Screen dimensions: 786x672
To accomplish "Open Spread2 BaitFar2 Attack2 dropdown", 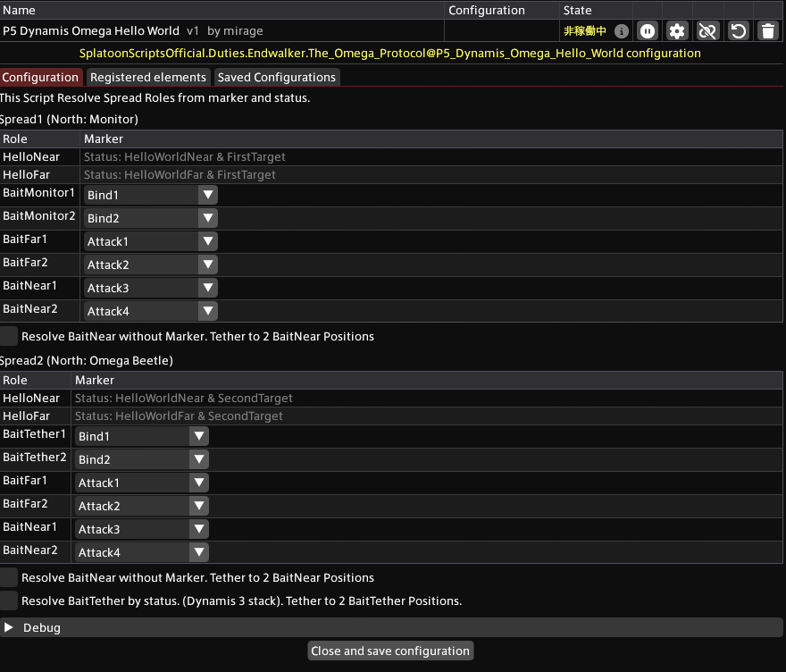I will [x=142, y=506].
